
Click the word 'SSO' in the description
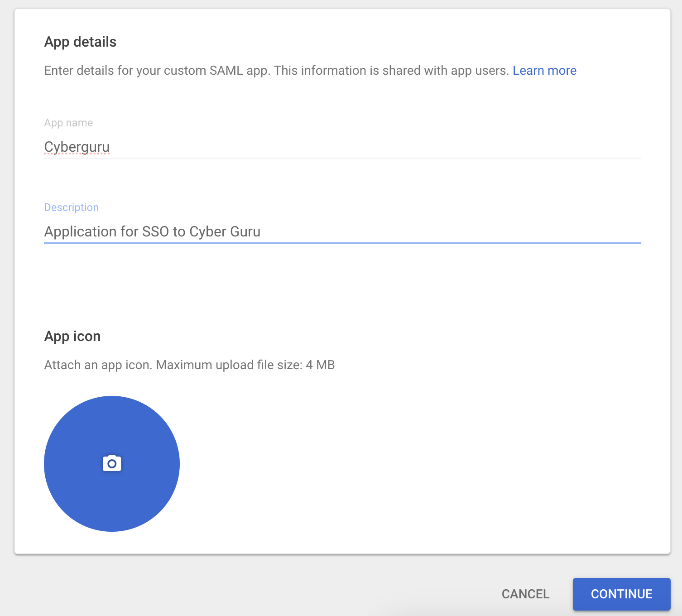pyautogui.click(x=155, y=231)
